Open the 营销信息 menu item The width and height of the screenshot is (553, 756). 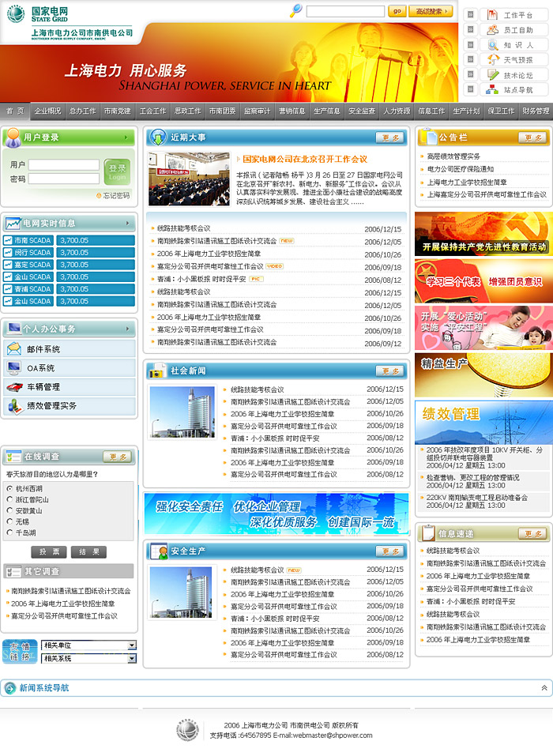pos(292,111)
